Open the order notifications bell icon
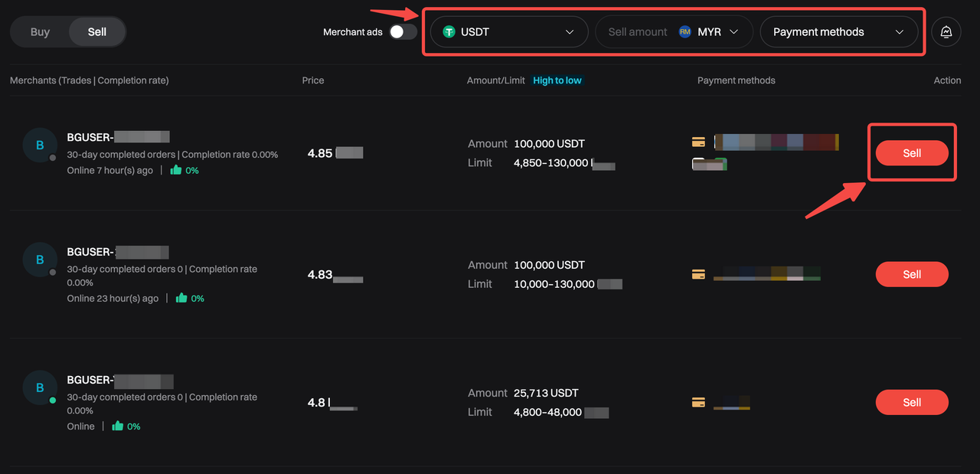Screen dimensions: 980x474 pyautogui.click(x=946, y=31)
